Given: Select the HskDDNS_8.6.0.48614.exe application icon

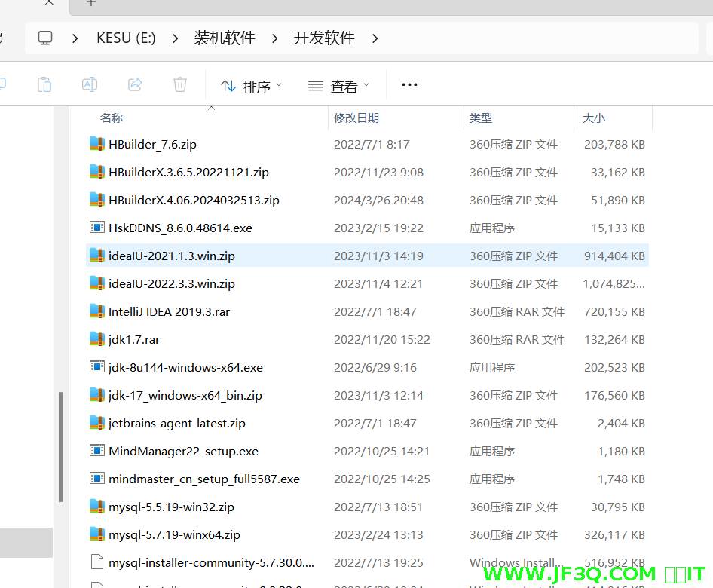Looking at the screenshot, I should coord(96,228).
